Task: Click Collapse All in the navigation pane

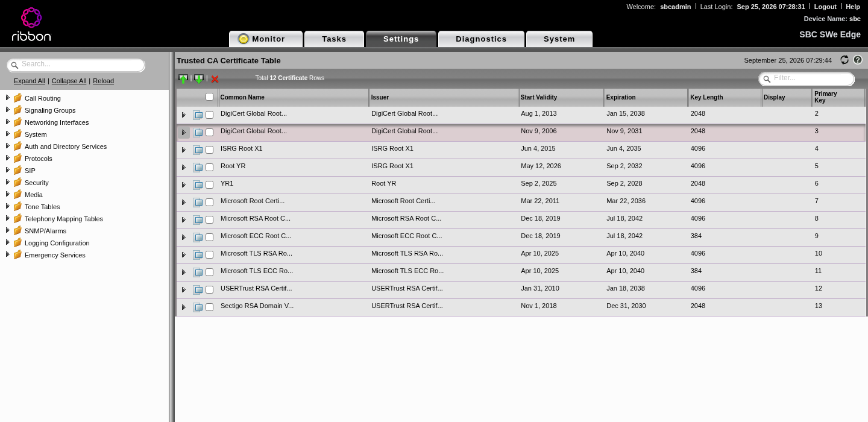Action: [69, 81]
